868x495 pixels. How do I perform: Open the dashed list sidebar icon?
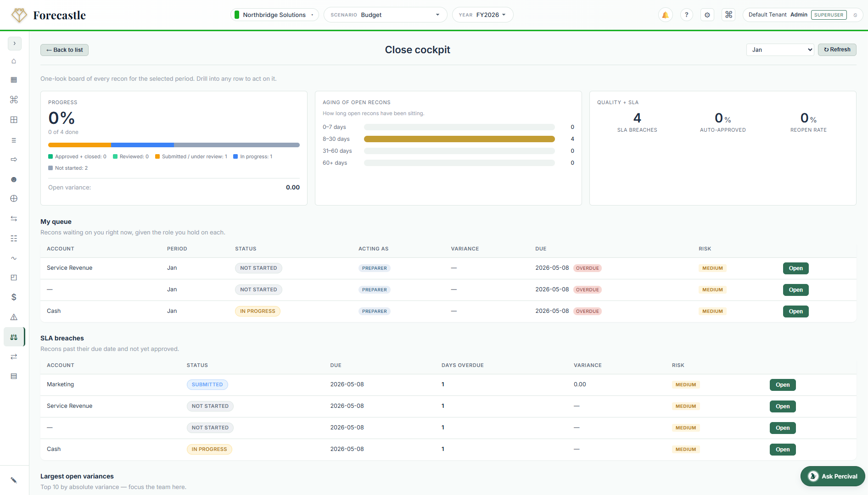click(x=14, y=239)
